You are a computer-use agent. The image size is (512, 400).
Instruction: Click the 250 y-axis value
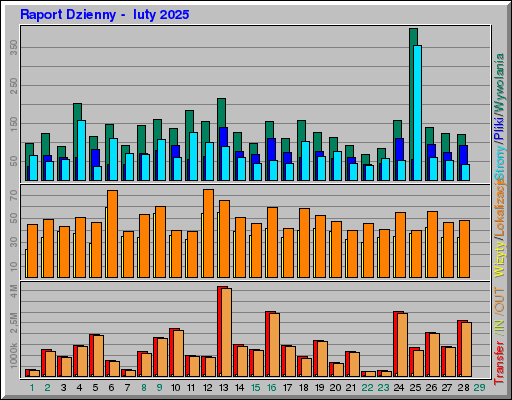(x=14, y=86)
